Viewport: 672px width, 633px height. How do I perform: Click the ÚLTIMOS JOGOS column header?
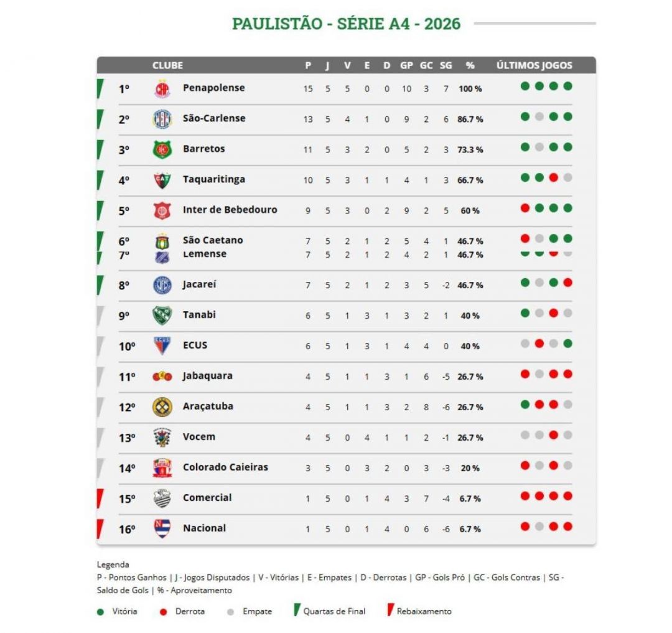[x=534, y=65]
